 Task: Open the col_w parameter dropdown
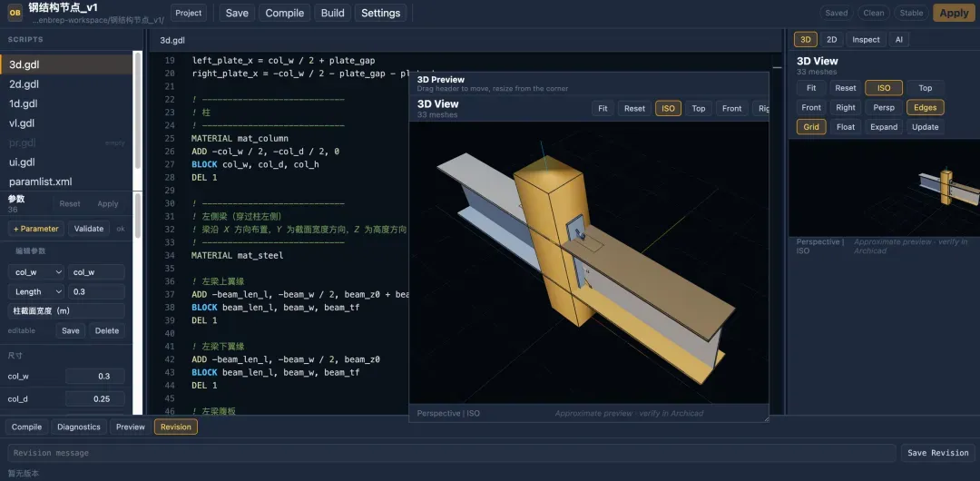click(x=36, y=272)
